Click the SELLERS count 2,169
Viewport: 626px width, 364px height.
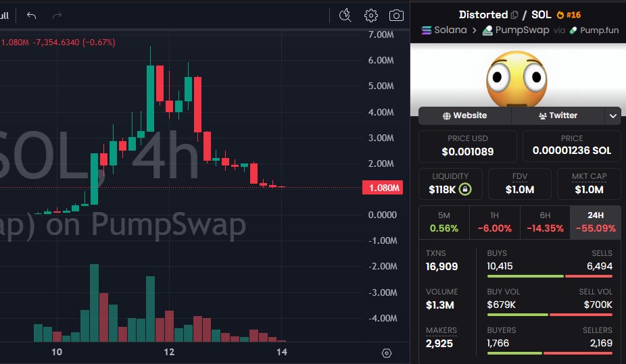click(601, 343)
